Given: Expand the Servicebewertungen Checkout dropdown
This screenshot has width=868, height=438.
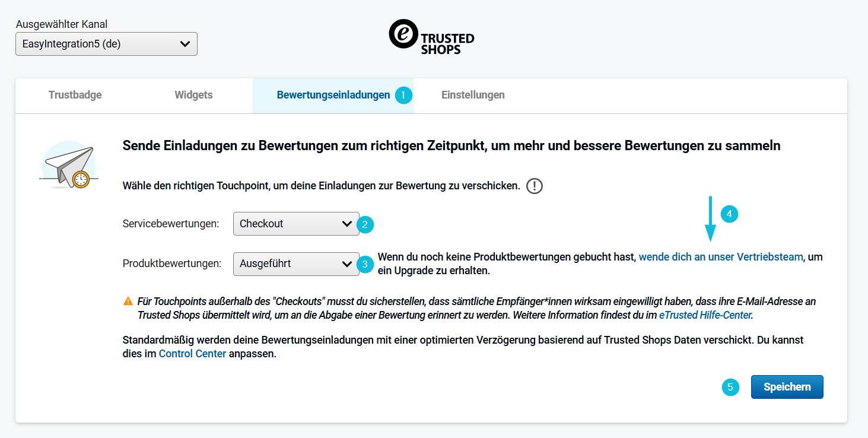Looking at the screenshot, I should pyautogui.click(x=296, y=224).
